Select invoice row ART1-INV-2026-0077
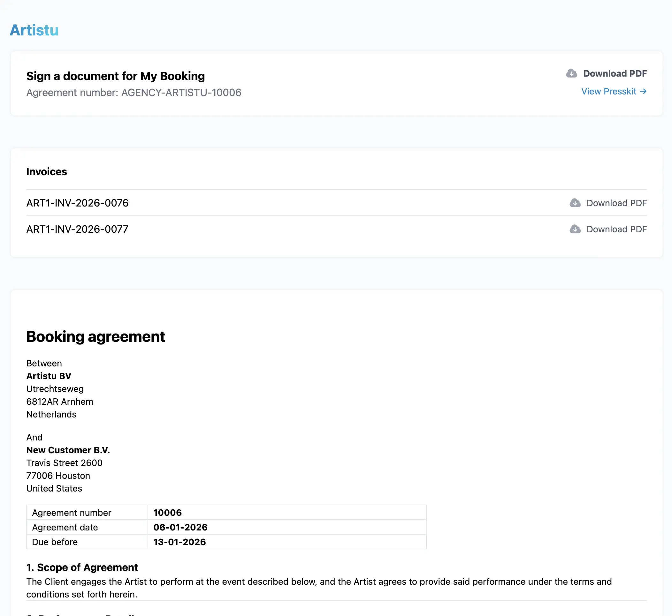The width and height of the screenshot is (672, 616). coord(77,229)
